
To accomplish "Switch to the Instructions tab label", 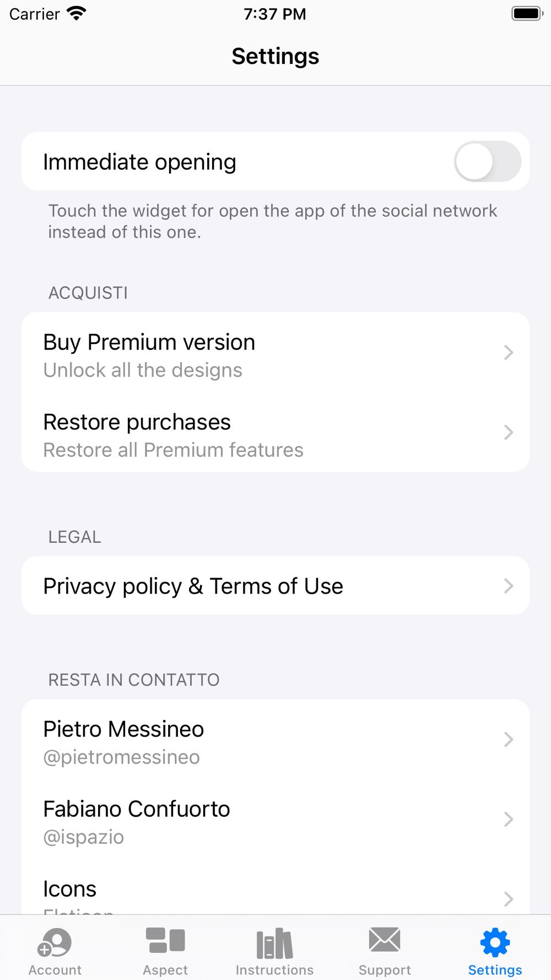I will tap(274, 970).
